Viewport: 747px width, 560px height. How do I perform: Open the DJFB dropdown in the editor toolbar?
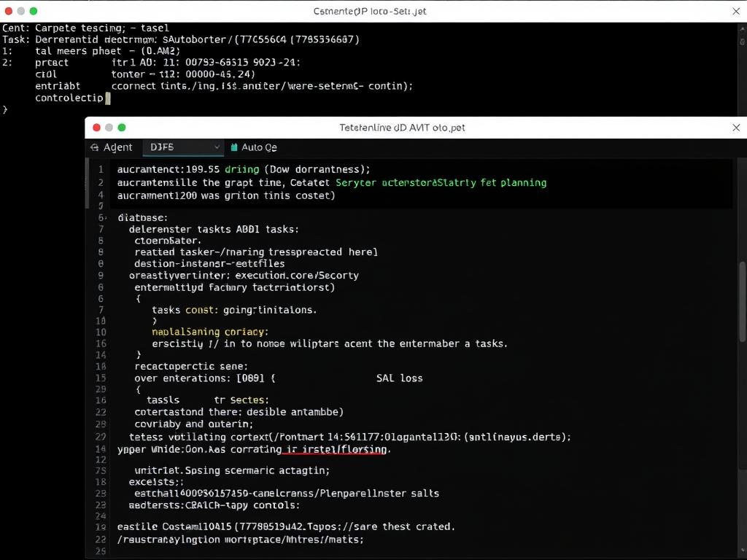(183, 147)
